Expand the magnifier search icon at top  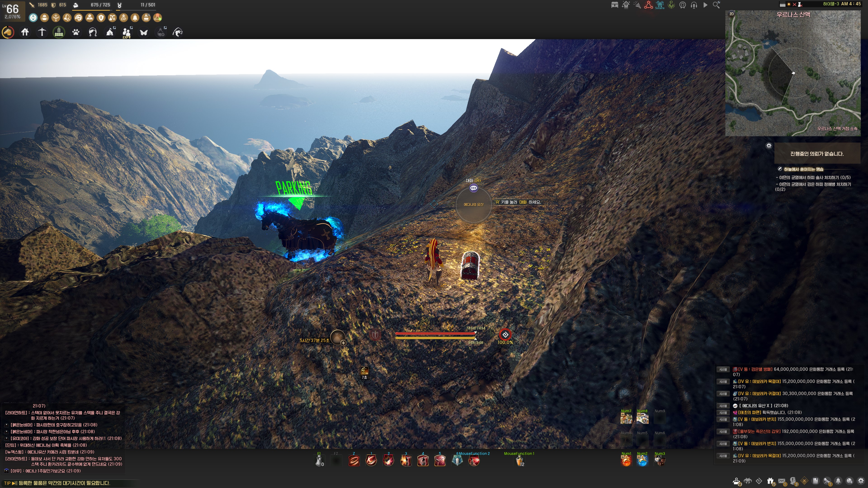[x=716, y=5]
